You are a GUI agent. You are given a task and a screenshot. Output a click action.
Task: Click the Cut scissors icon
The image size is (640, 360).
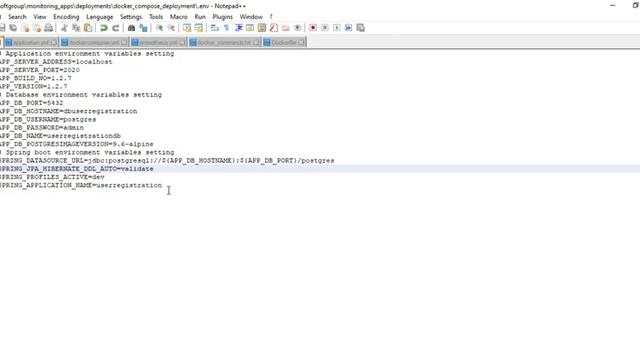(x=64, y=28)
